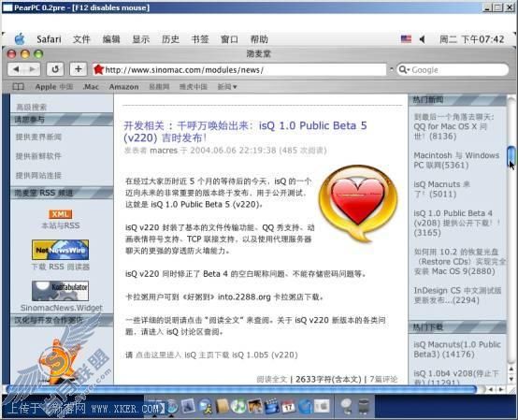Click the NetNewsWire banner image

(60, 250)
